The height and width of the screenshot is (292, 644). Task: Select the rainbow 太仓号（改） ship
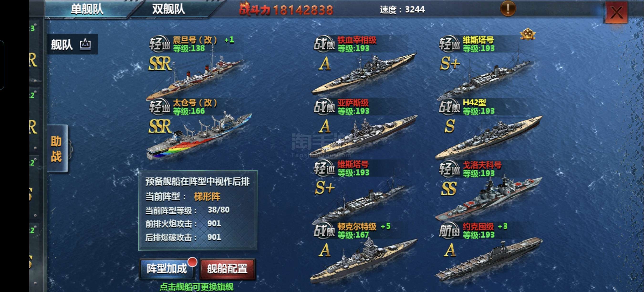click(x=199, y=136)
